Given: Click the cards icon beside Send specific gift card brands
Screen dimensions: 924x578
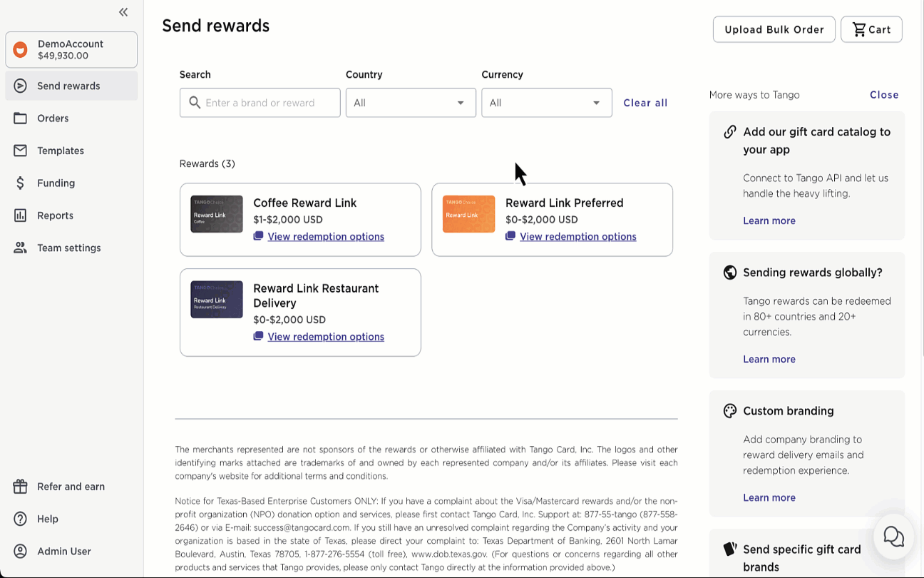Looking at the screenshot, I should click(730, 549).
